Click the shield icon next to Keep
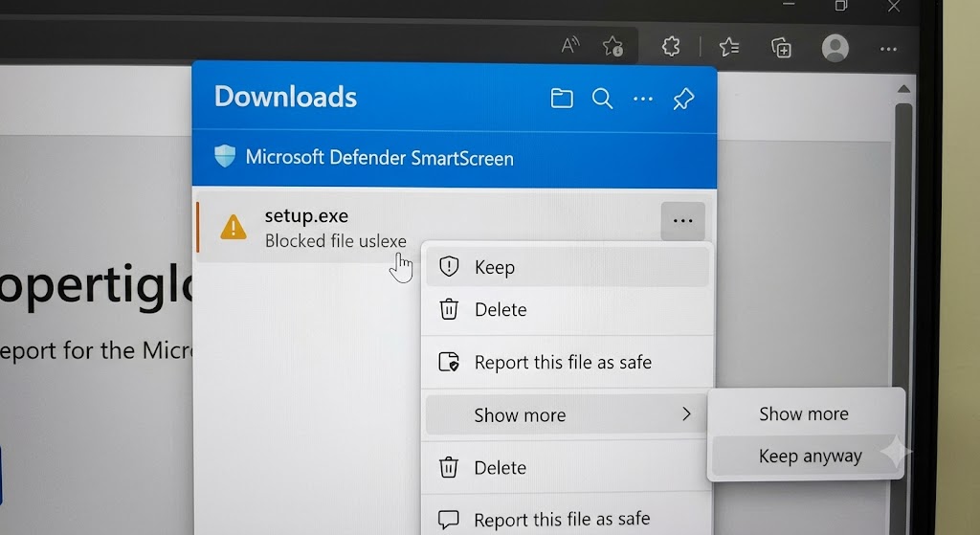Viewport: 980px width, 535px height. (x=449, y=266)
